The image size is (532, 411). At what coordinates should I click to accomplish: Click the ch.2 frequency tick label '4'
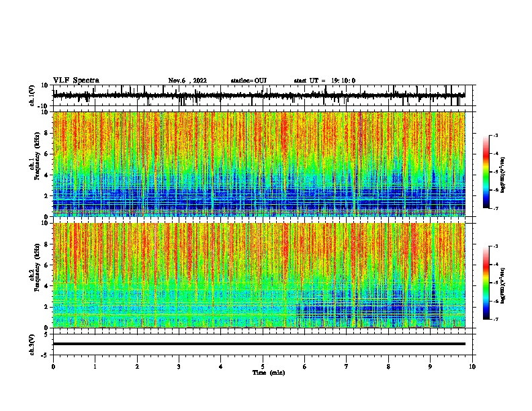tap(46, 286)
